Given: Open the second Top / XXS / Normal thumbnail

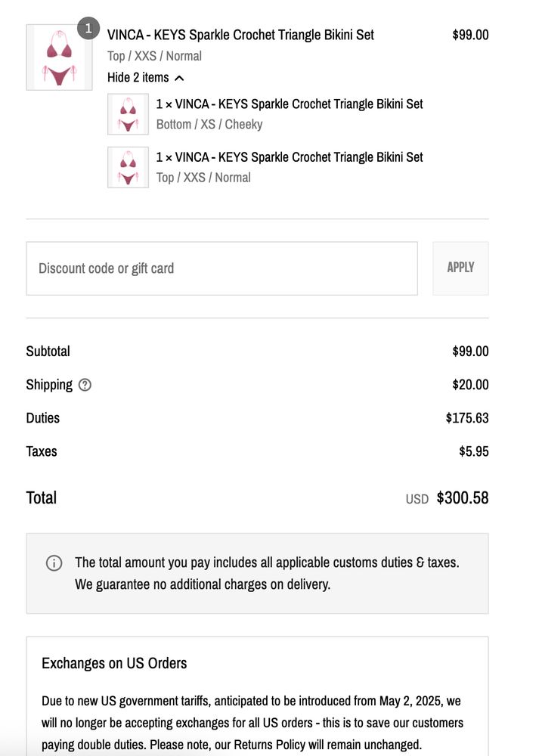Looking at the screenshot, I should pyautogui.click(x=129, y=167).
